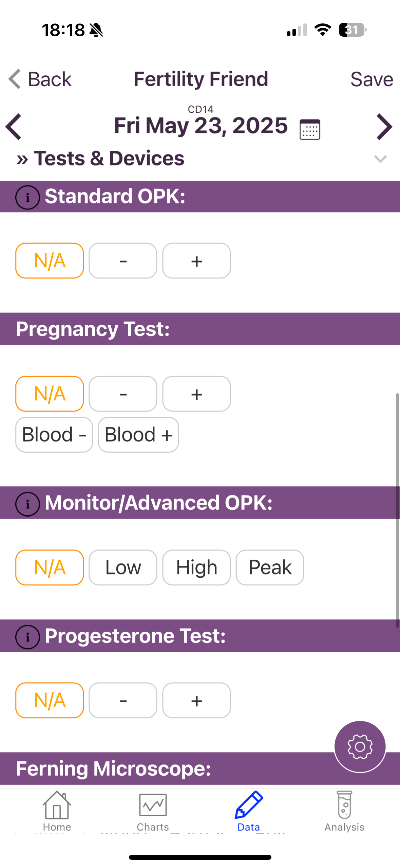Viewport: 400px width, 868px height.
Task: Tap the Progesterone Test info icon
Action: [27, 637]
